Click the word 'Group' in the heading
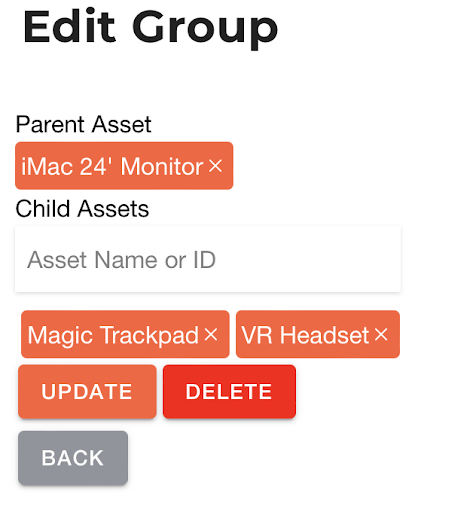The height and width of the screenshot is (512, 476). [205, 29]
